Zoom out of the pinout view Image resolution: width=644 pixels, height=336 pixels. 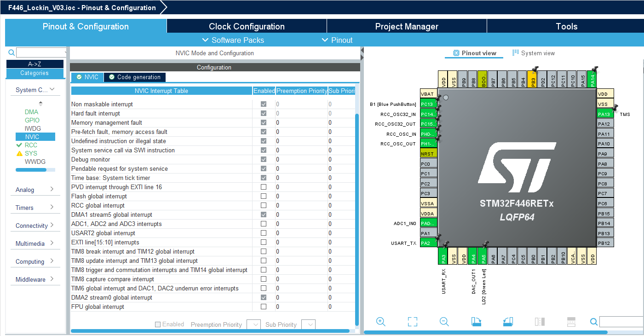point(444,322)
